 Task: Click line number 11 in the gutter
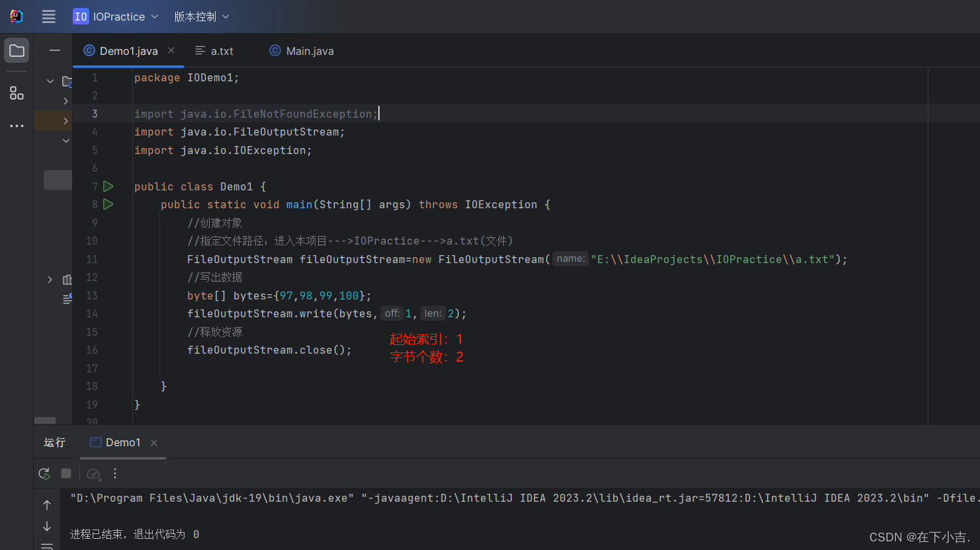pos(92,260)
